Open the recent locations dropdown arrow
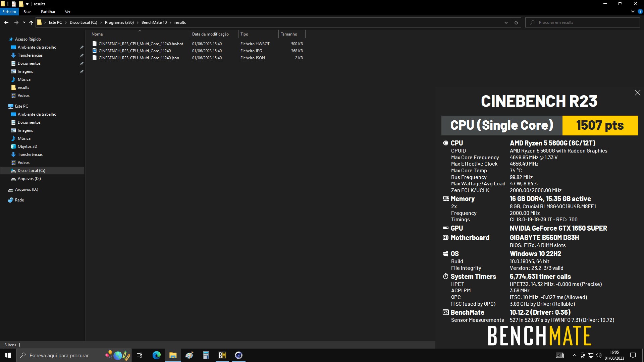This screenshot has height=362, width=644. 24,22
